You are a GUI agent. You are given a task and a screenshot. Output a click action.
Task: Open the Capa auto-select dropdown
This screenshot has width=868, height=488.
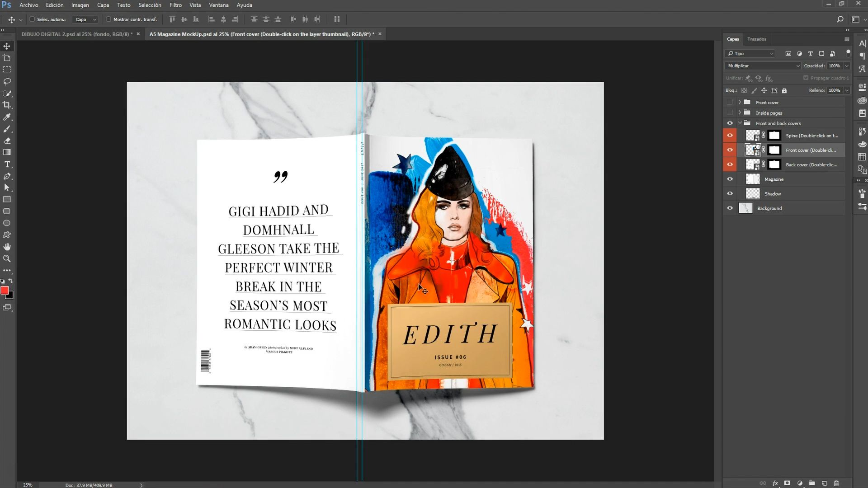85,19
